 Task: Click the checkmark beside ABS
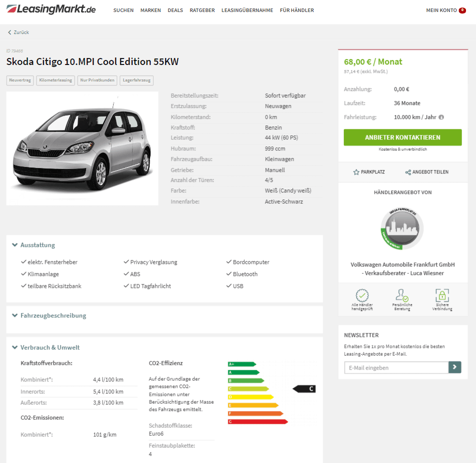[126, 274]
